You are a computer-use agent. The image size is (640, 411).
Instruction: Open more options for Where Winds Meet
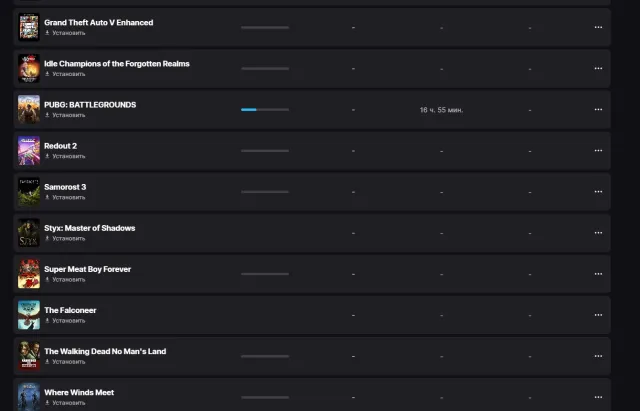point(598,397)
